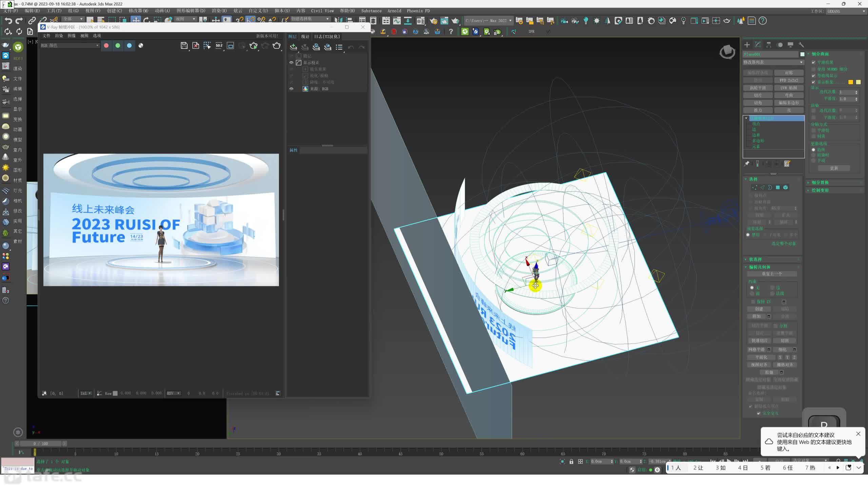Select the Edge sub-object icon

coord(762,187)
